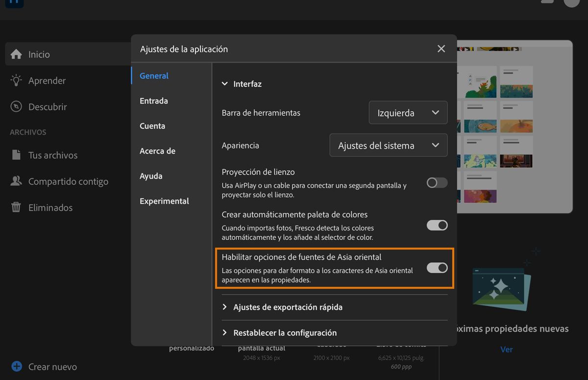The image size is (588, 380).
Task: Click the Crear nuevo button
Action: point(44,366)
